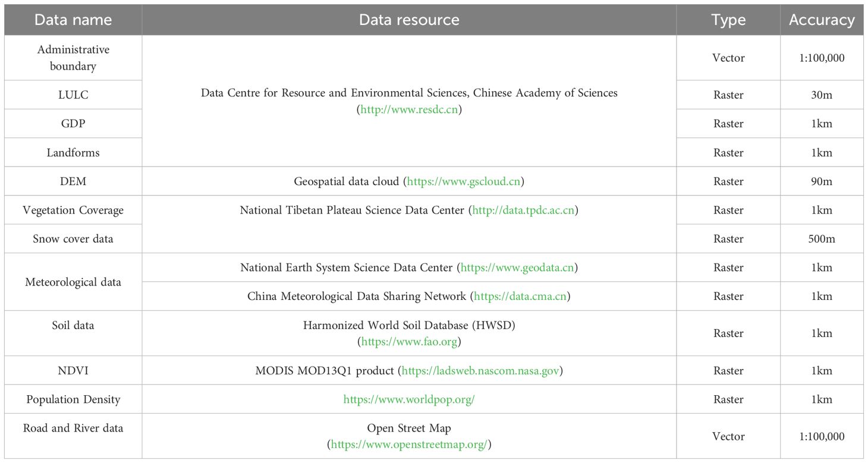Click the "Data name" column header
The image size is (868, 463).
73,20
